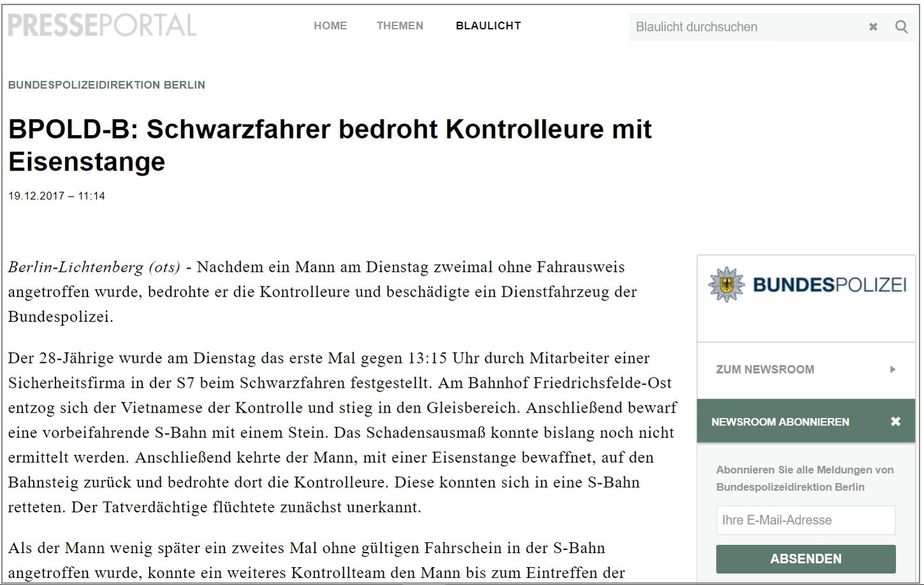This screenshot has width=924, height=585.
Task: Click the Bundespolizeidirektion Berlin category link
Action: 106,85
